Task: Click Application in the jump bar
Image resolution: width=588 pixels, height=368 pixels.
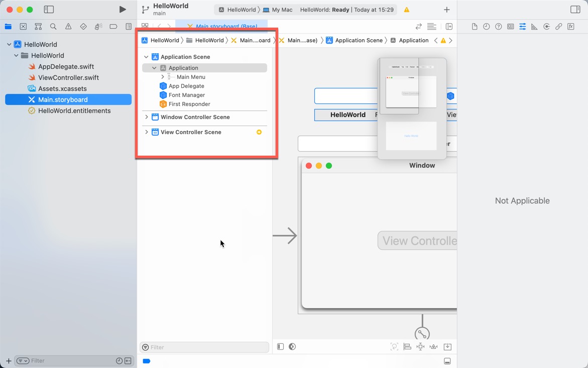Action: 410,41
